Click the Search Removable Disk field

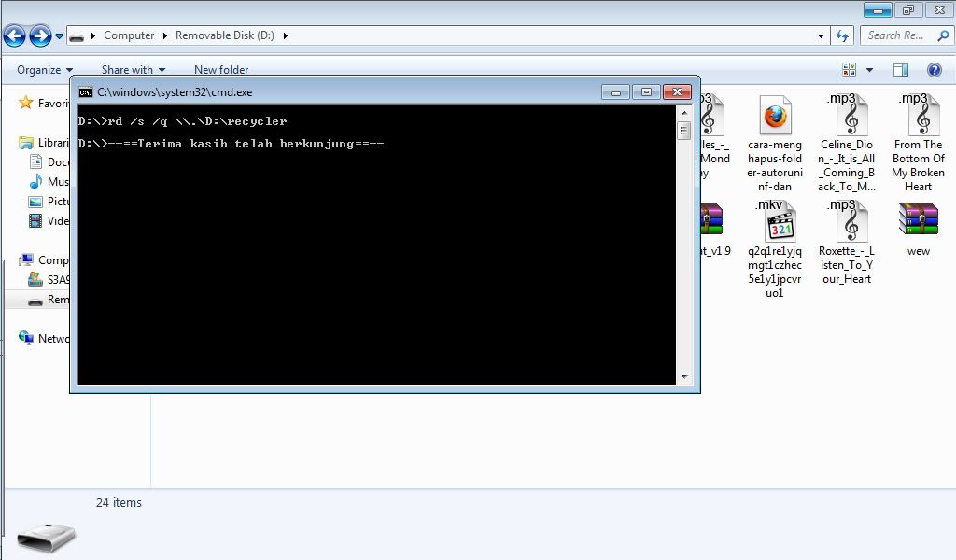(896, 35)
